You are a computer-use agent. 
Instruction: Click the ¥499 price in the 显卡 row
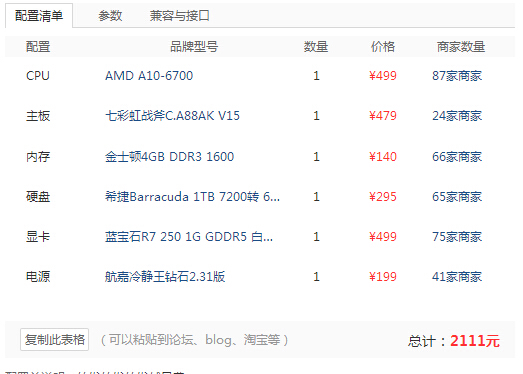383,237
